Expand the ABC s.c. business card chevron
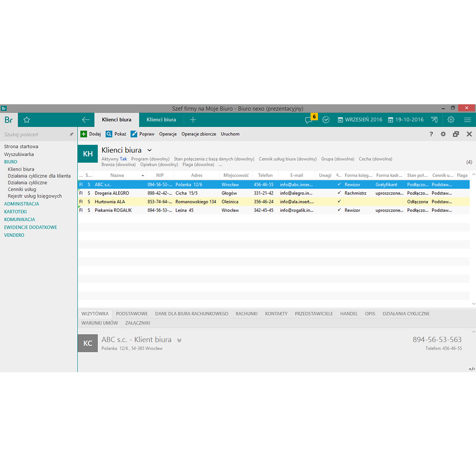The height and width of the screenshot is (476, 476). coord(179,340)
